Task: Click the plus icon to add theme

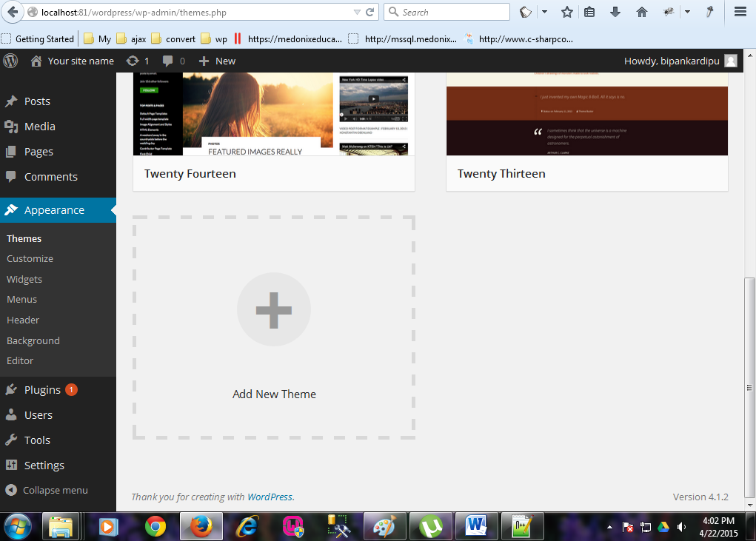Action: pyautogui.click(x=274, y=309)
